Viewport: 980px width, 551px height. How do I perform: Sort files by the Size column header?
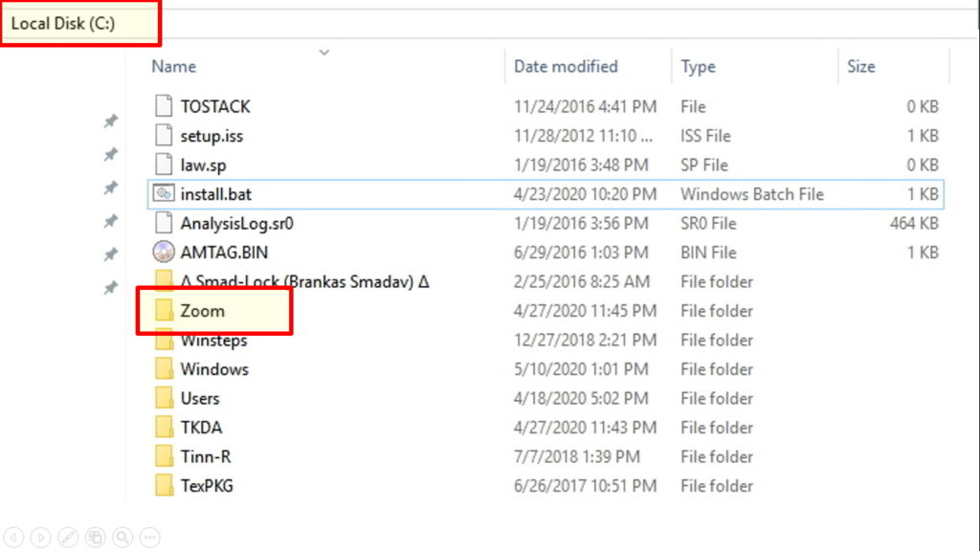pos(860,67)
